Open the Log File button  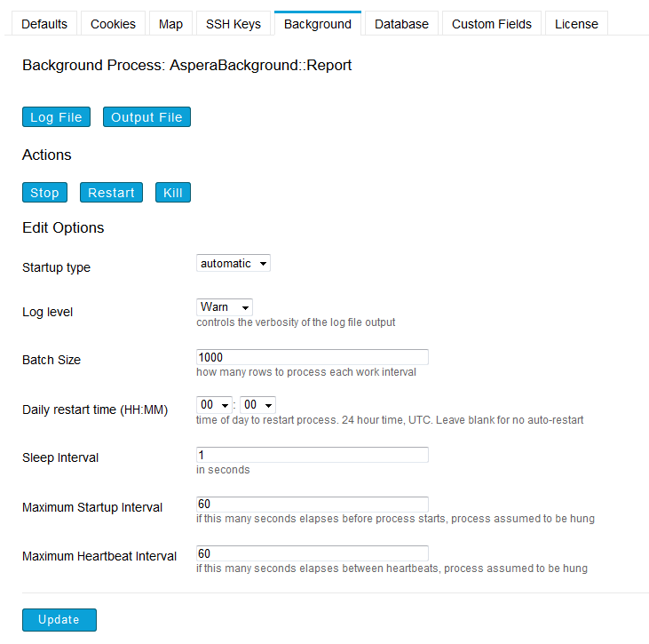(56, 116)
